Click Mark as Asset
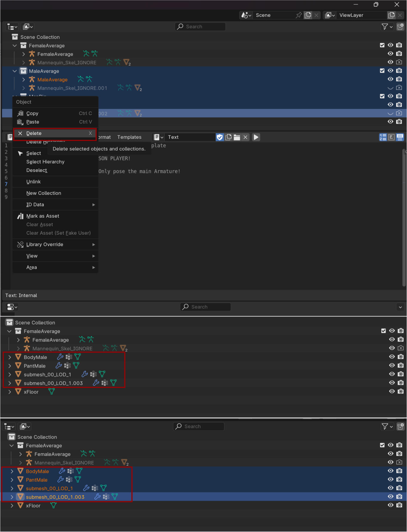The width and height of the screenshot is (407, 532). pyautogui.click(x=43, y=216)
